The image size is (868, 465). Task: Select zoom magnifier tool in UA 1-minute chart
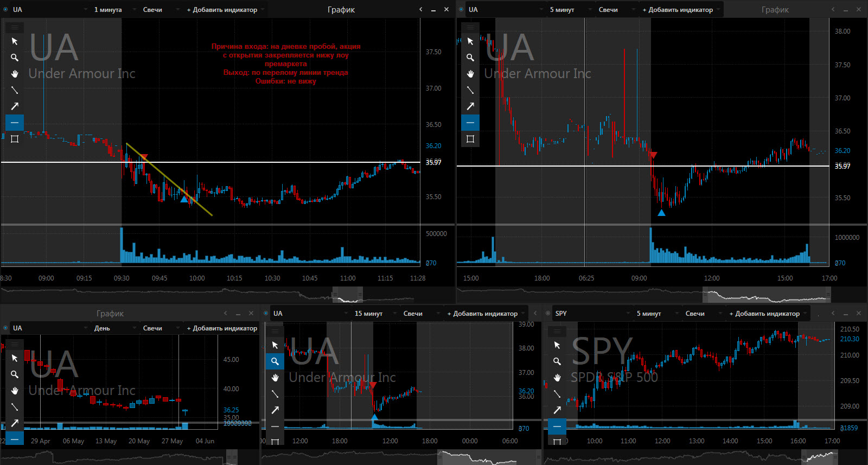click(x=15, y=58)
